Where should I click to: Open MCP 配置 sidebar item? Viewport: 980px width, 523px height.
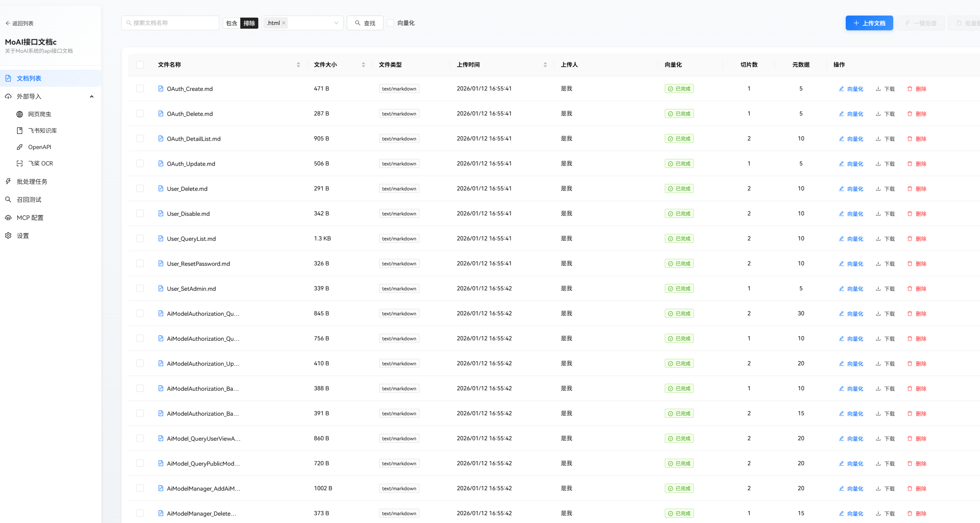click(30, 218)
